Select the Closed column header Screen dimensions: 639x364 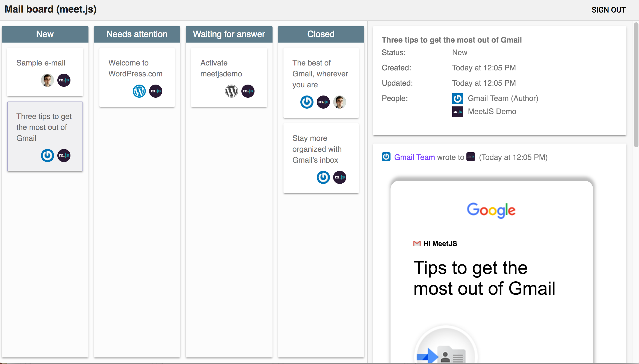(321, 34)
